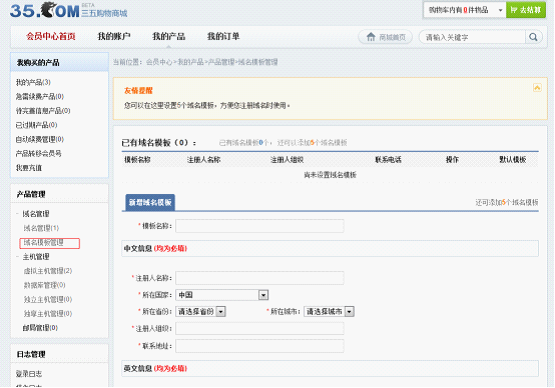Click 我的产品 in the breadcrumb

click(x=190, y=62)
